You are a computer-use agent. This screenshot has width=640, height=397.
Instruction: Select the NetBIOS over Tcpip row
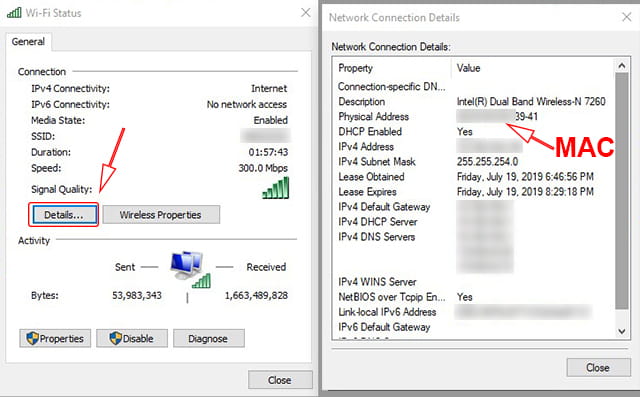click(x=473, y=297)
